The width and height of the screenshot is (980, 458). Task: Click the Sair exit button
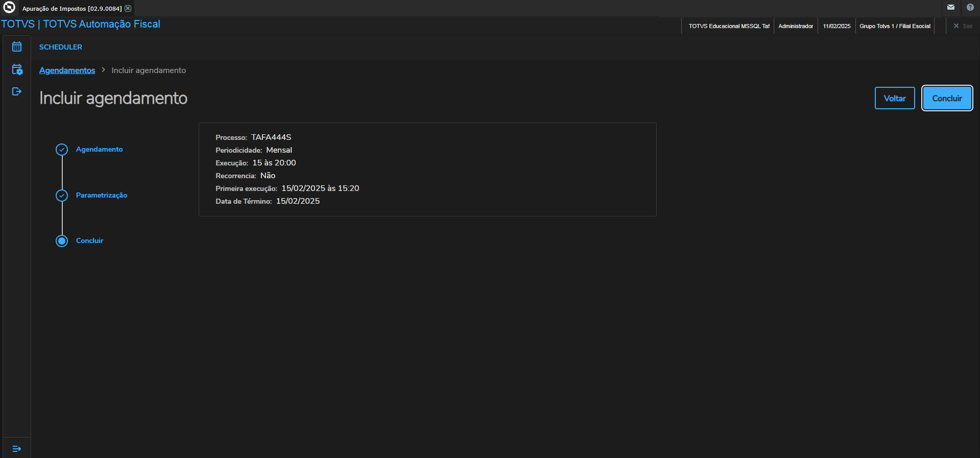tap(963, 26)
